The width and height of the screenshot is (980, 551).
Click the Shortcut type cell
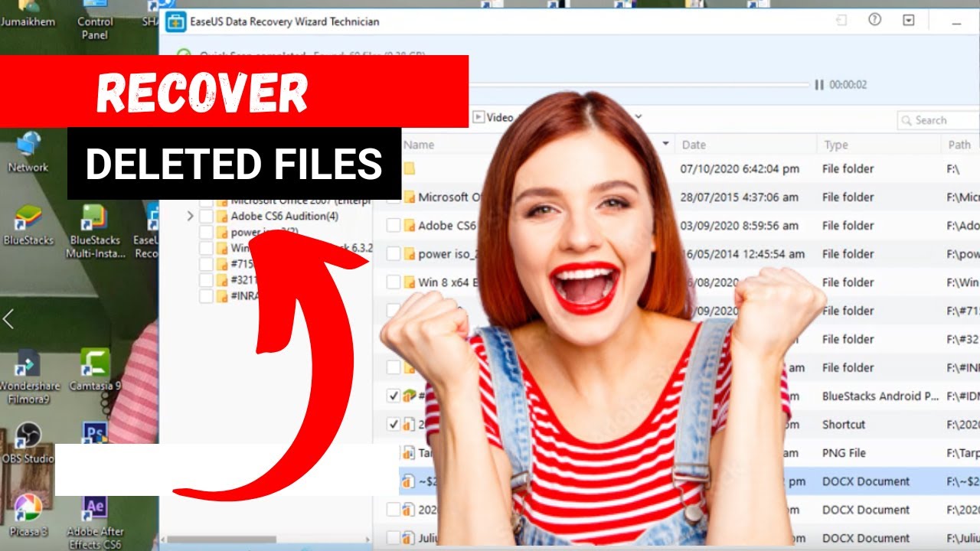click(844, 424)
